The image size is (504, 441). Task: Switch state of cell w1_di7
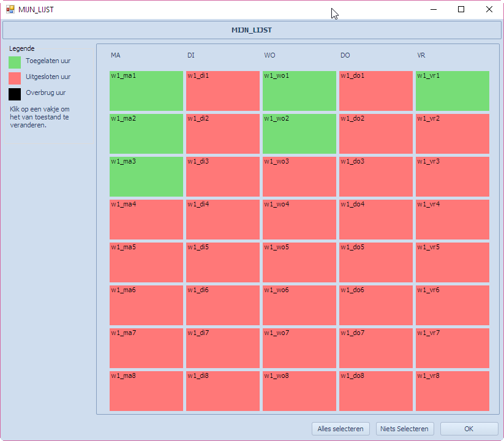(x=223, y=348)
